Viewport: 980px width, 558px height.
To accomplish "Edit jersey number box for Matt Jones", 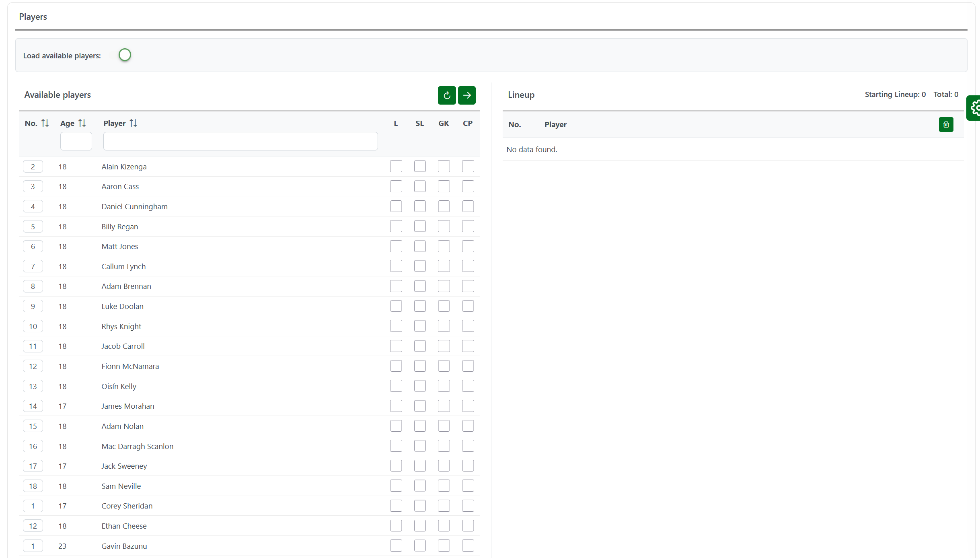I will tap(33, 247).
